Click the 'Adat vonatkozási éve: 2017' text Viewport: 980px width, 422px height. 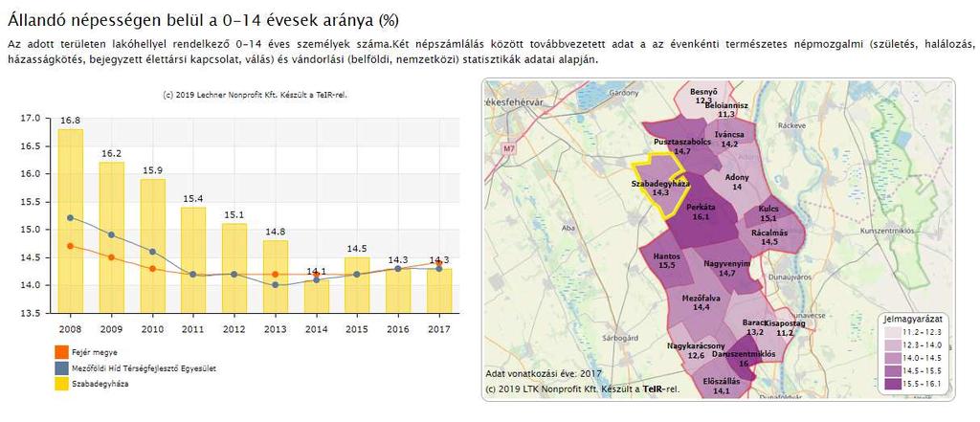pos(544,374)
